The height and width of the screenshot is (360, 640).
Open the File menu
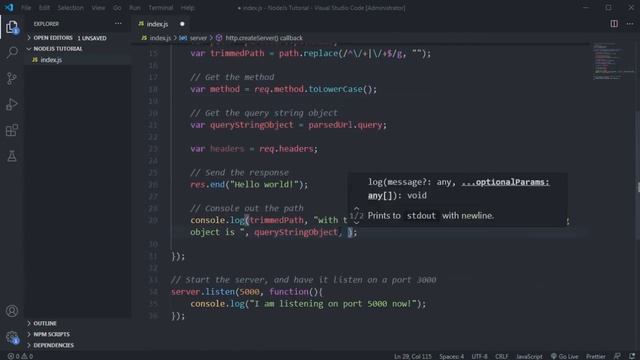[x=26, y=8]
